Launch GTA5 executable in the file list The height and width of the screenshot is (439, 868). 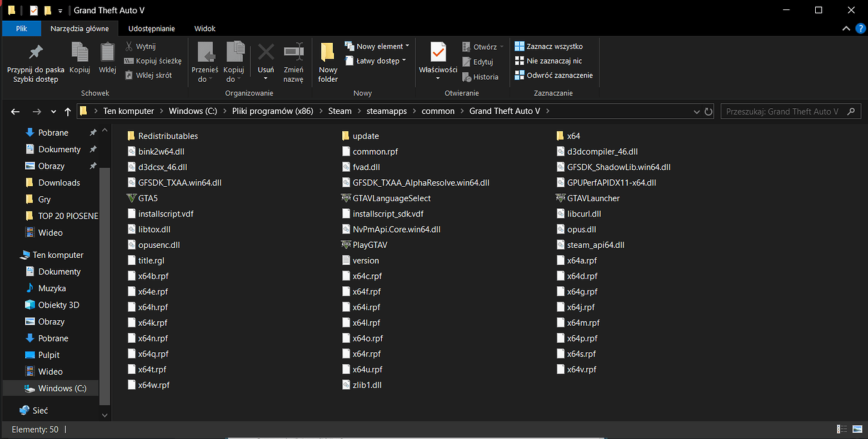149,197
